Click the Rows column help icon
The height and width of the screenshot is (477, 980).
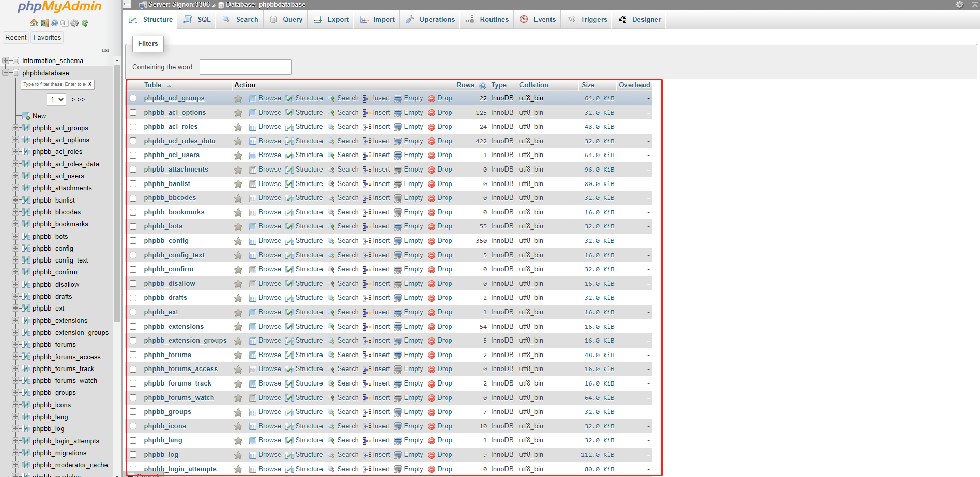483,86
